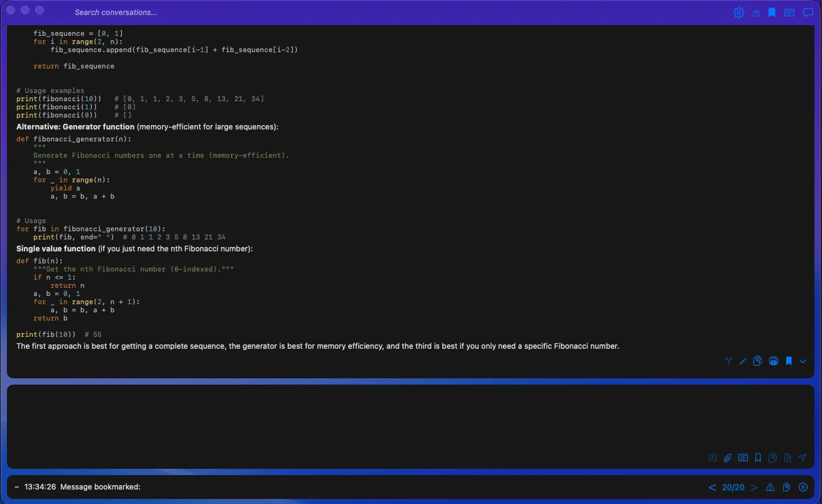Copy the message with the copy icon
This screenshot has height=504, width=822.
[x=757, y=361]
